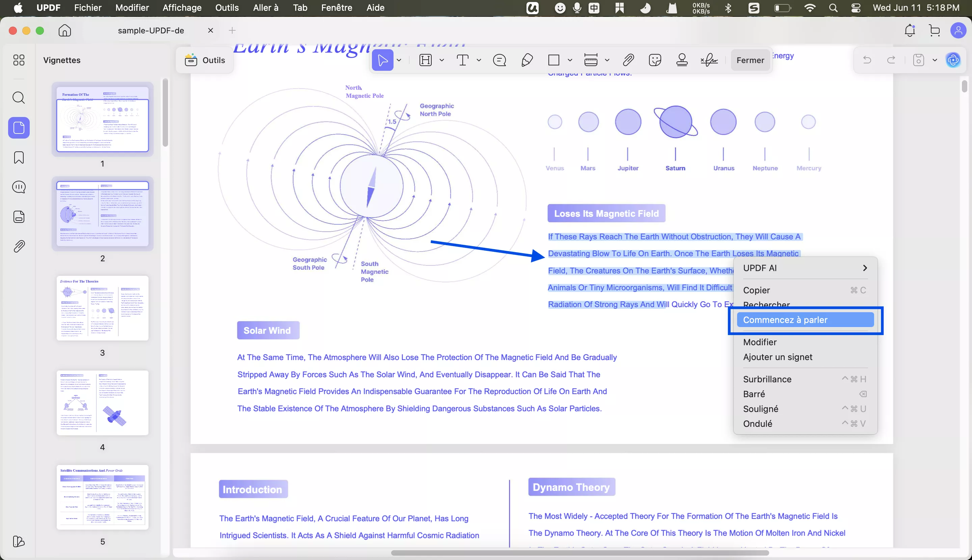This screenshot has width=972, height=560.
Task: Open page 3 from the thumbnails panel
Action: [102, 308]
